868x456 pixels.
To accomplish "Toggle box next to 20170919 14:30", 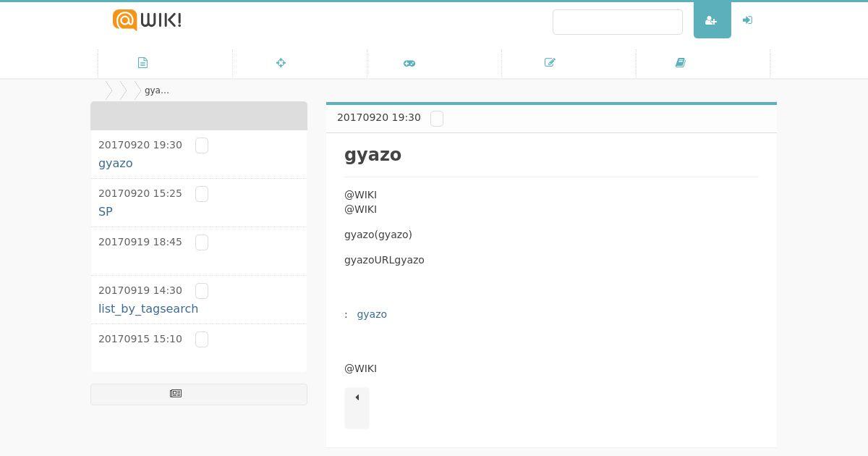I will coord(202,291).
